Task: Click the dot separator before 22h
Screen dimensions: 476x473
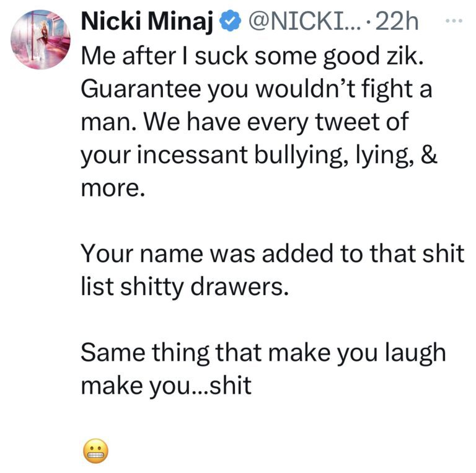Action: [370, 24]
